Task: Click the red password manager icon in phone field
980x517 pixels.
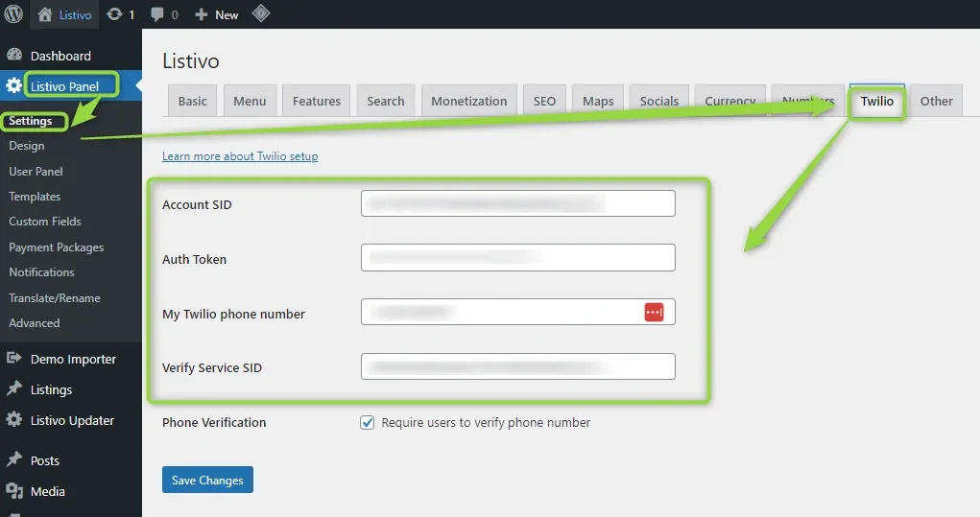Action: 654,312
